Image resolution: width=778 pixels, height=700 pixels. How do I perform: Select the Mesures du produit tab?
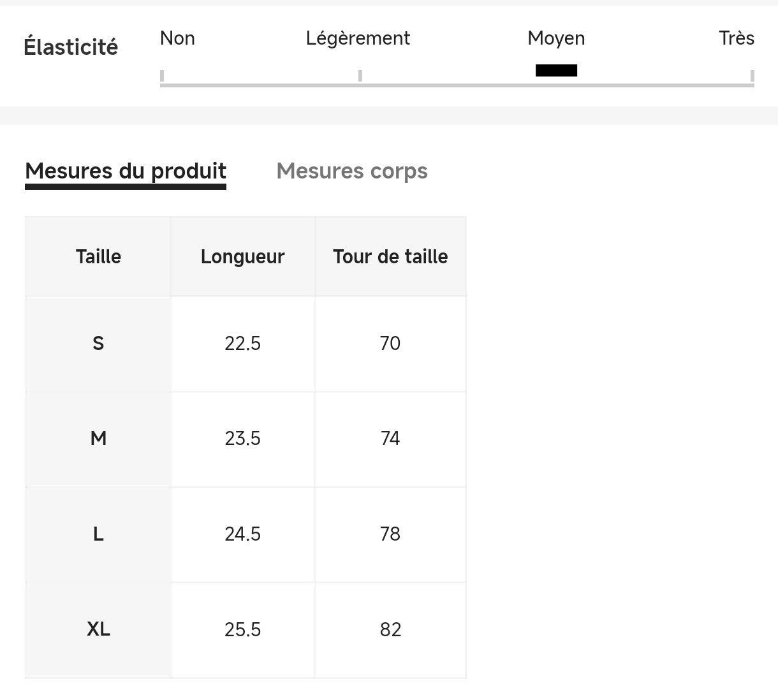point(126,171)
